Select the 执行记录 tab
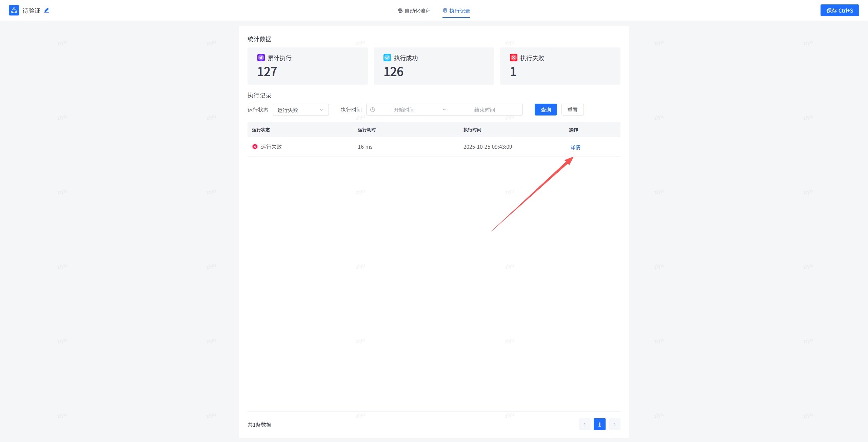 point(456,11)
